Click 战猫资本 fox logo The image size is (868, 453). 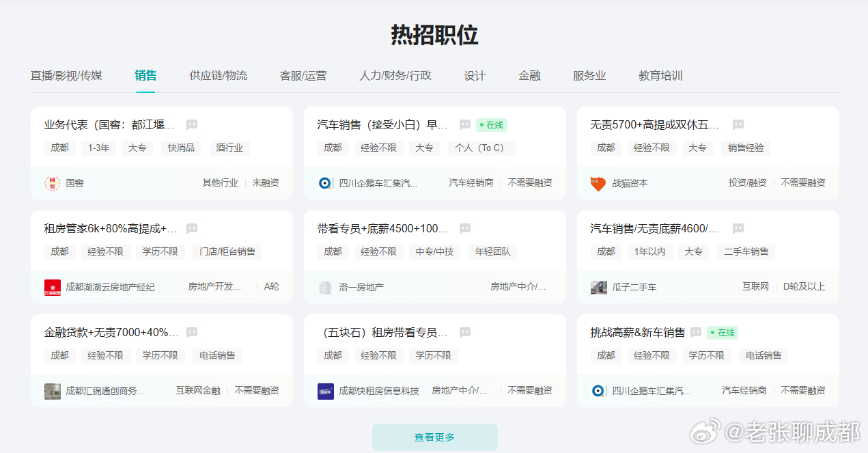coord(598,183)
